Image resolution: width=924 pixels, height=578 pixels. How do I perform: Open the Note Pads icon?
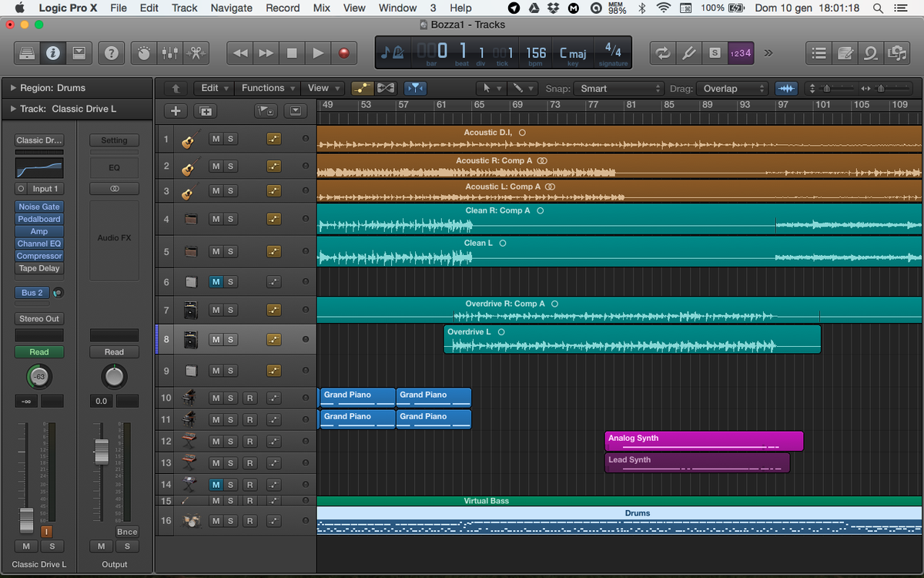[x=845, y=53]
